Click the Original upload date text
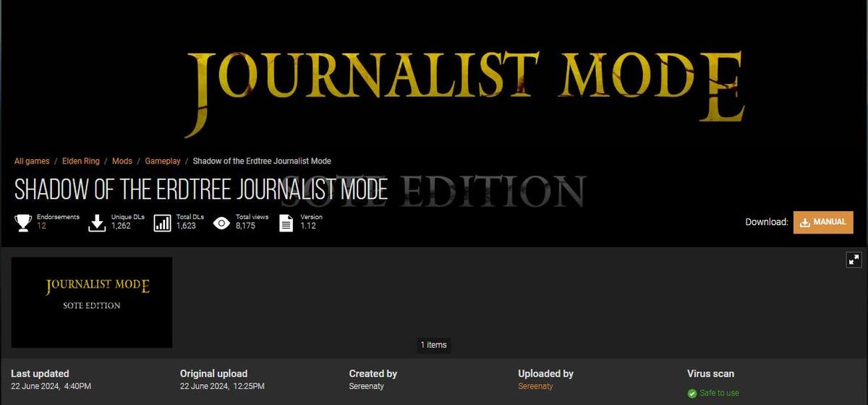Image resolution: width=868 pixels, height=405 pixels. [x=222, y=386]
